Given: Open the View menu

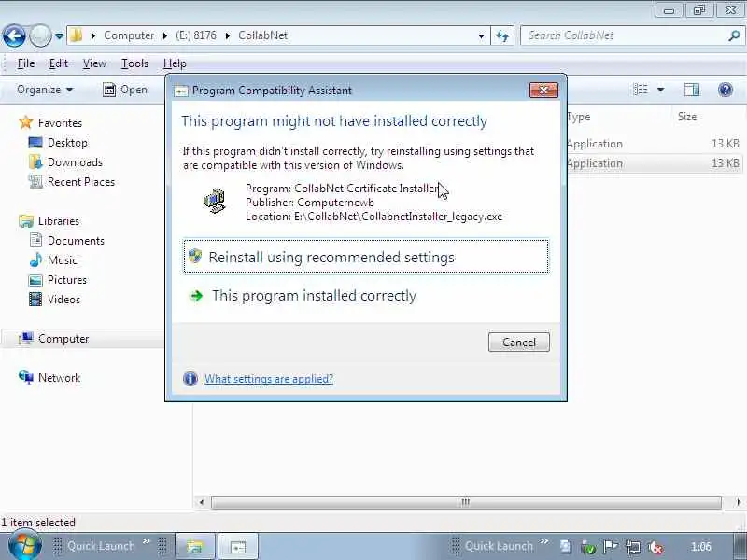Looking at the screenshot, I should 94,63.
